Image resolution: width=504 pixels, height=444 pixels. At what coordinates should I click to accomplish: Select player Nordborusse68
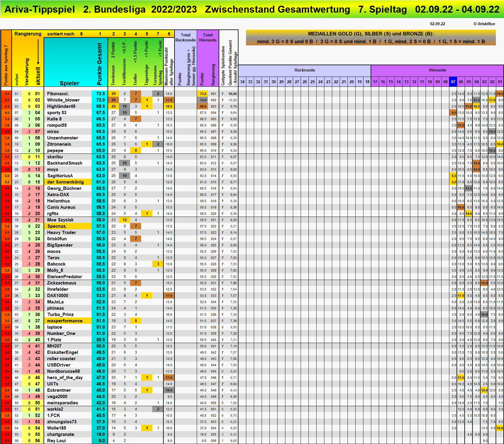coord(64,371)
